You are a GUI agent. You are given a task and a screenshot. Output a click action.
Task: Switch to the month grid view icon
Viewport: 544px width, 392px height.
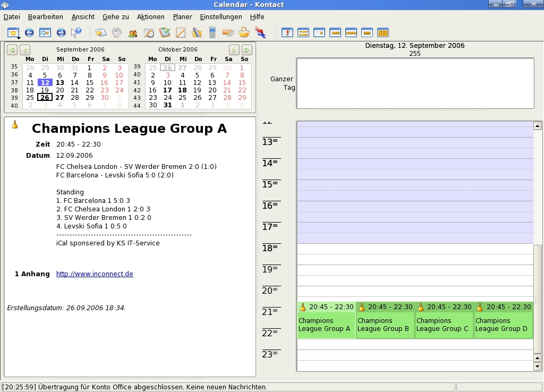tap(383, 32)
